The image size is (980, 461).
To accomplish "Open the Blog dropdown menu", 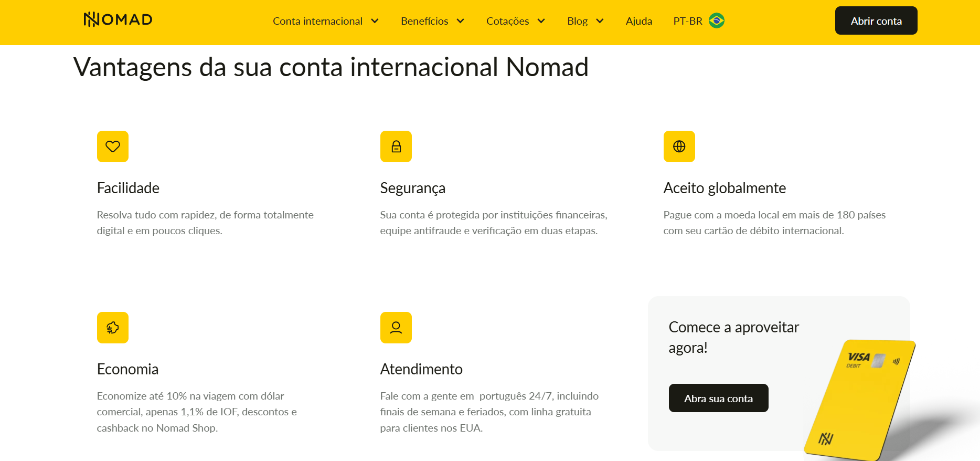I will pyautogui.click(x=585, y=21).
